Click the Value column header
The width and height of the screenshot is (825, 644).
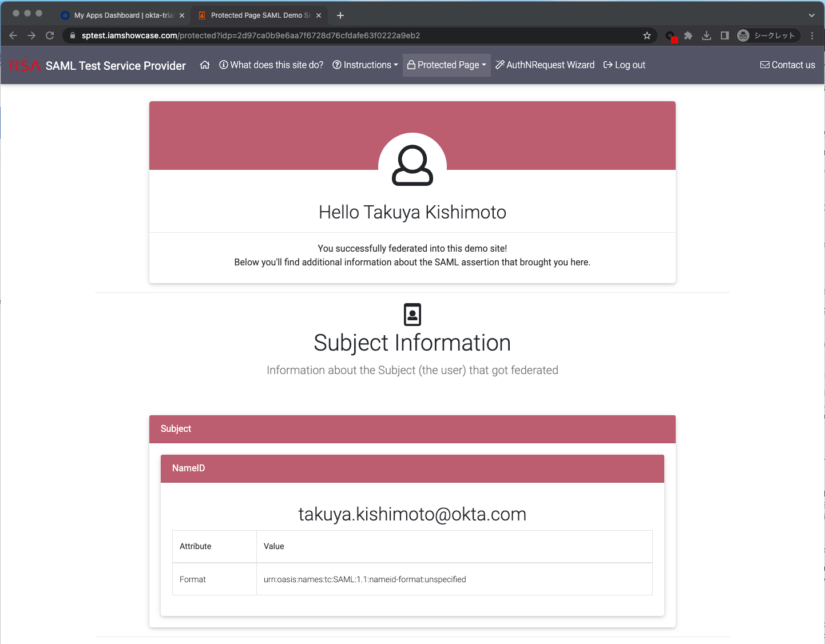(454, 547)
